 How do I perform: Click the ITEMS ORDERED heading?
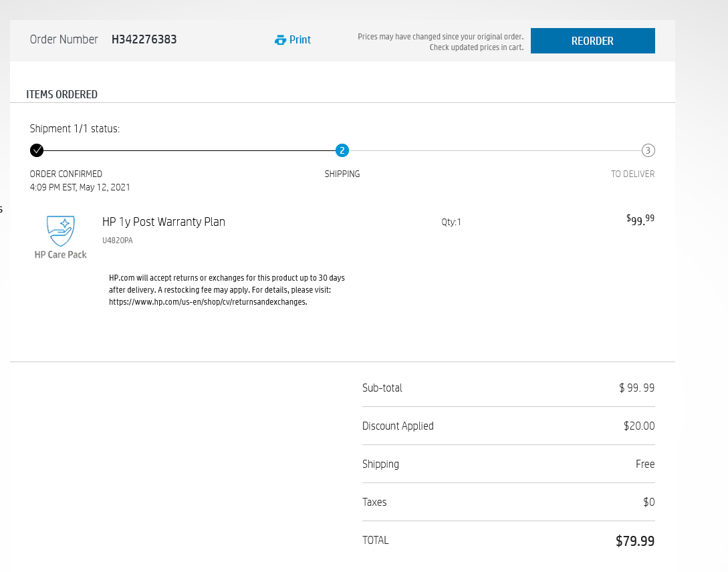(62, 94)
